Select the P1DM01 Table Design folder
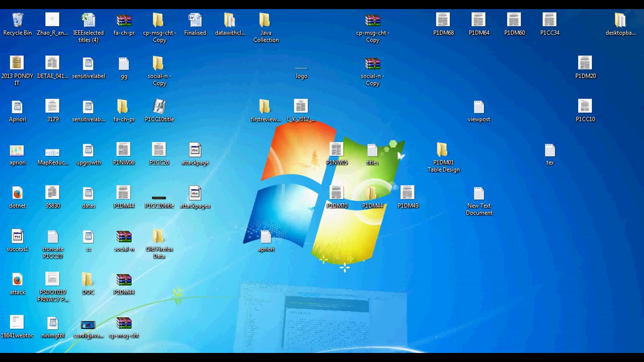This screenshot has width=644, height=362. pos(443,150)
